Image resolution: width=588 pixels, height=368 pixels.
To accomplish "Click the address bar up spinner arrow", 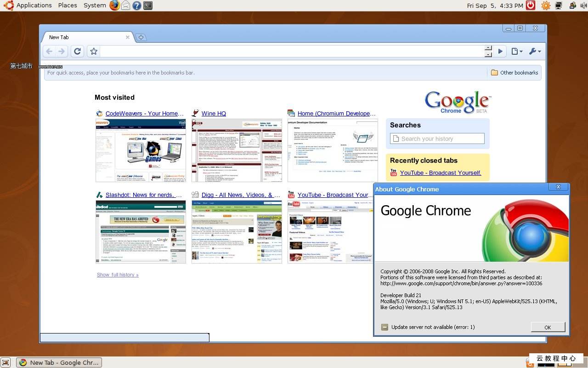I will [488, 48].
